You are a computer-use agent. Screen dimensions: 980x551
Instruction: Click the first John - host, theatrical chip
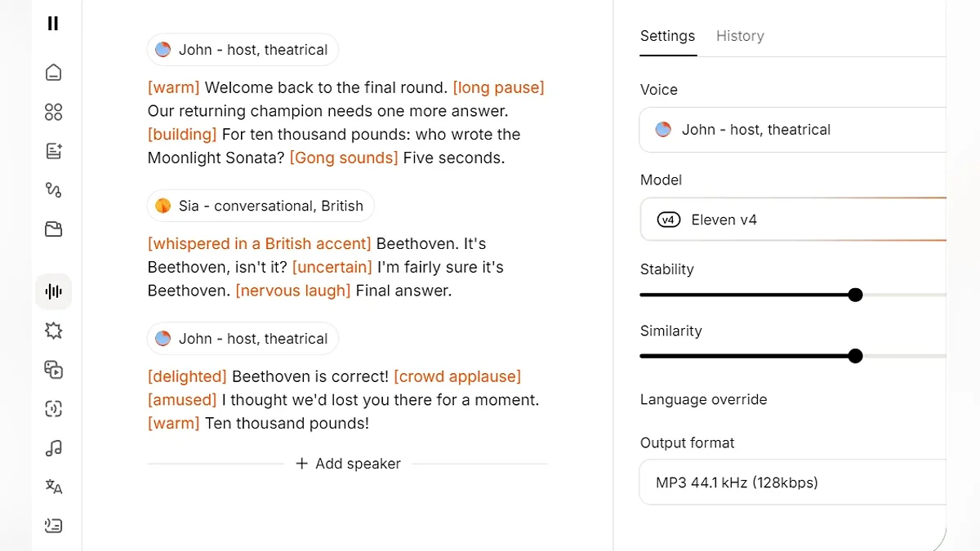[243, 50]
